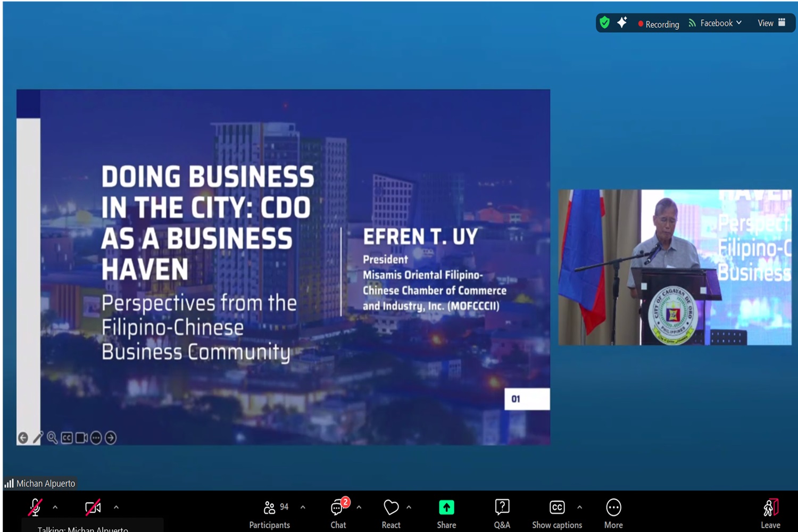798x532 pixels.
Task: Open Chat with 2 unread messages
Action: tap(338, 514)
